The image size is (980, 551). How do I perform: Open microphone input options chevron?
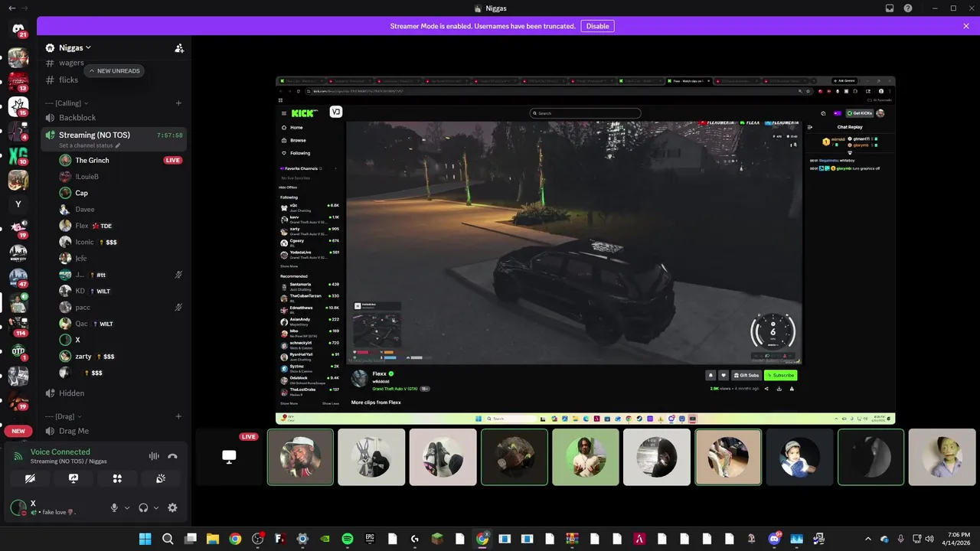point(127,508)
